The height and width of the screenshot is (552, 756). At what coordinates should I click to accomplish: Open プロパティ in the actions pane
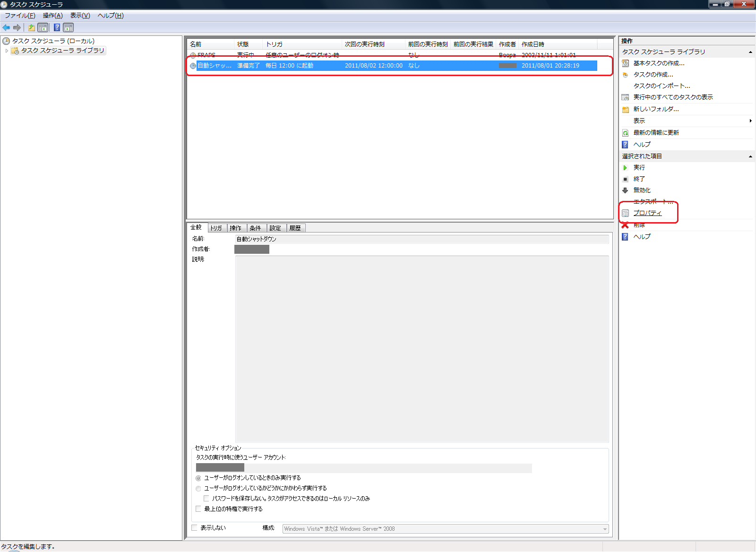647,213
